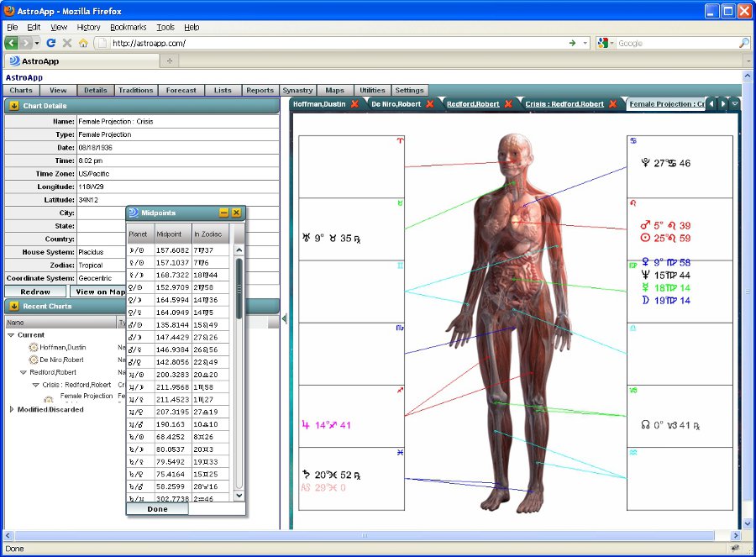Viewport: 756px width, 557px height.
Task: Select the Redford,Robert chart tab
Action: click(473, 103)
